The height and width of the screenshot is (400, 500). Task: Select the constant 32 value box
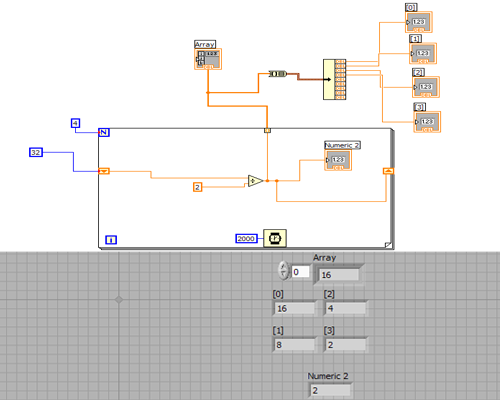point(36,152)
